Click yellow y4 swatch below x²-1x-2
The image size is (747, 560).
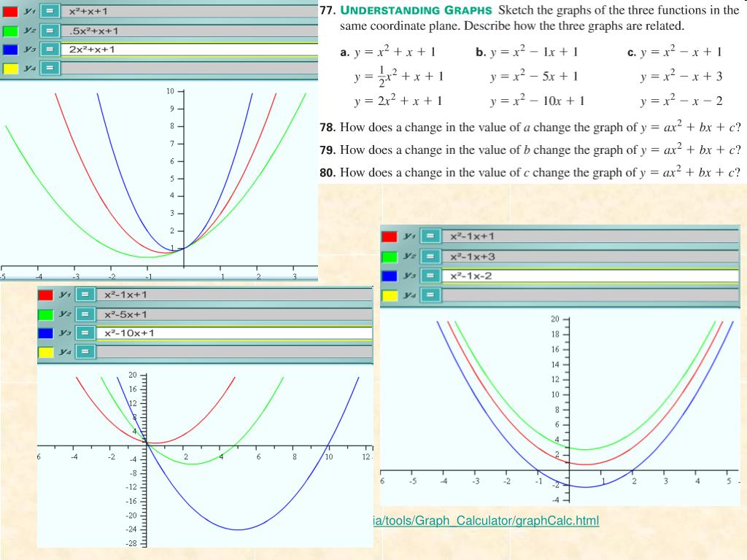[390, 295]
